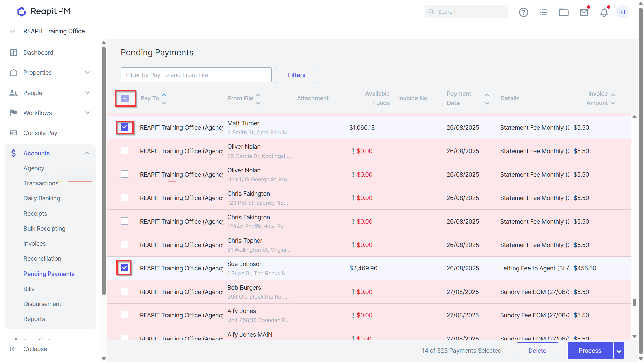Image resolution: width=644 pixels, height=362 pixels.
Task: Open the Process button dropdown arrow
Action: [x=619, y=351]
